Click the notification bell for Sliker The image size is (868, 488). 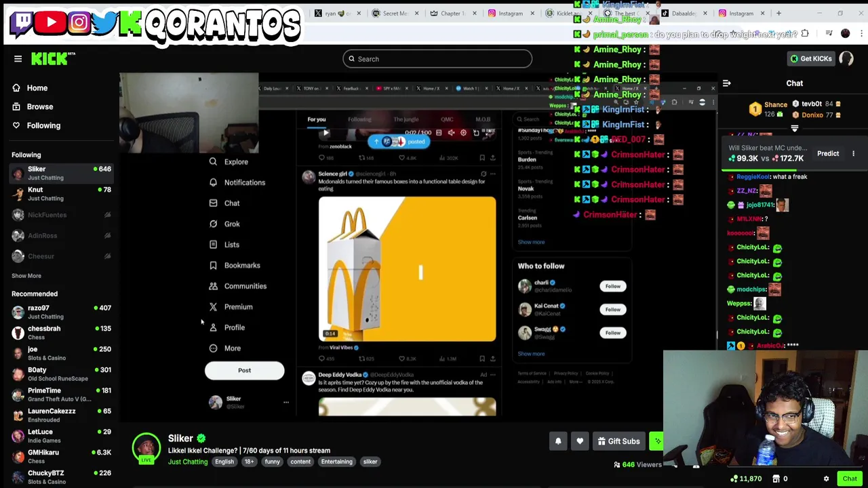pos(558,441)
